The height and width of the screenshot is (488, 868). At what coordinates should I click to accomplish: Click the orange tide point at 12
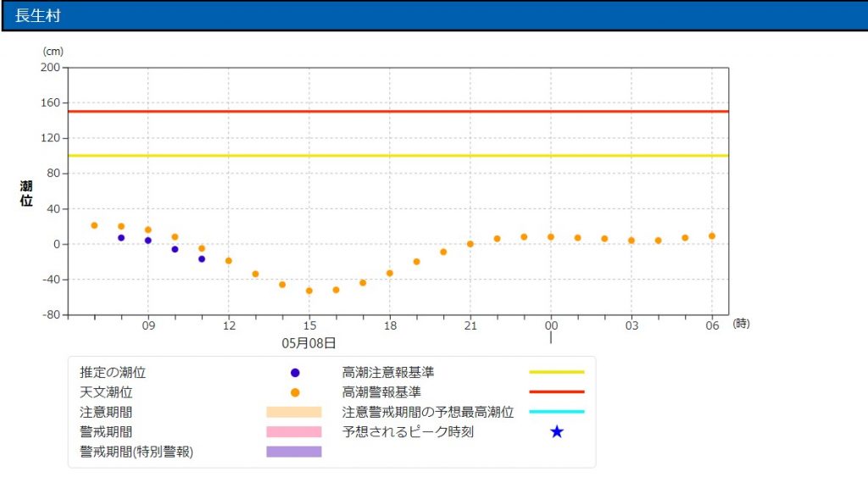click(229, 261)
